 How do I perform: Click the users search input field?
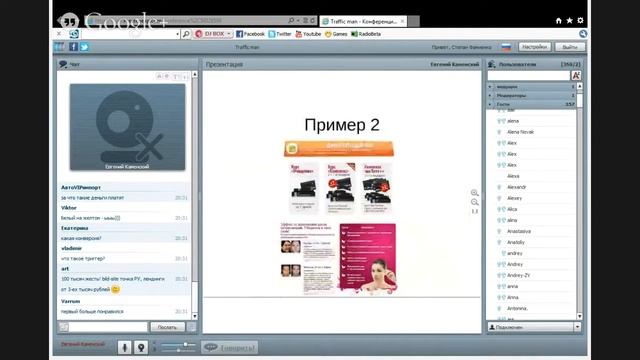[x=529, y=76]
